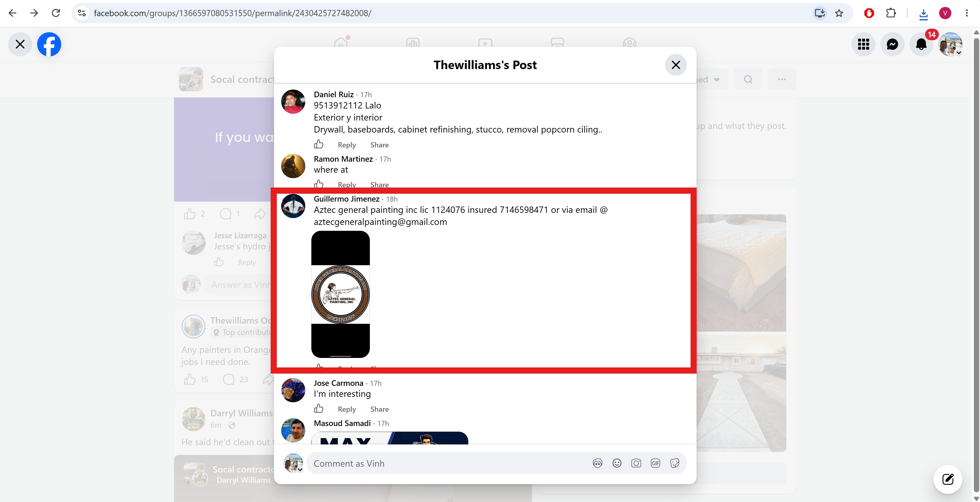Like the post with 2 likes

point(190,214)
